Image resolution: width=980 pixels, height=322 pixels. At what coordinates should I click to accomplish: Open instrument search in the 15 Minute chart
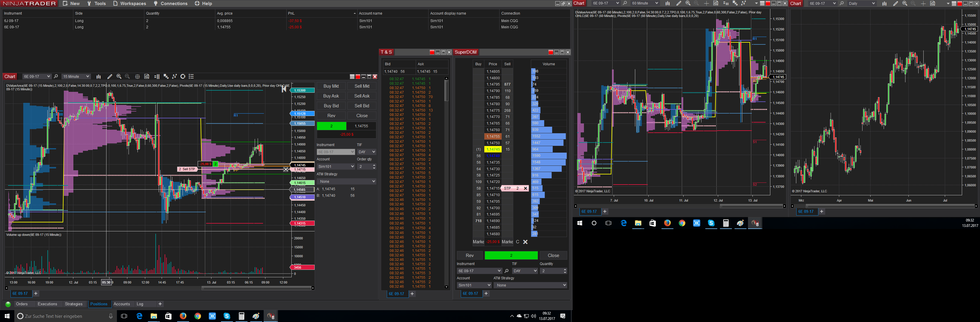(x=56, y=76)
